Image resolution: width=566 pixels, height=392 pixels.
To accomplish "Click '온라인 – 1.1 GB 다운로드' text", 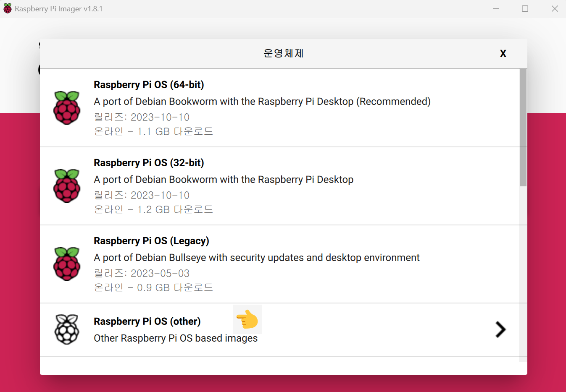I will (153, 131).
